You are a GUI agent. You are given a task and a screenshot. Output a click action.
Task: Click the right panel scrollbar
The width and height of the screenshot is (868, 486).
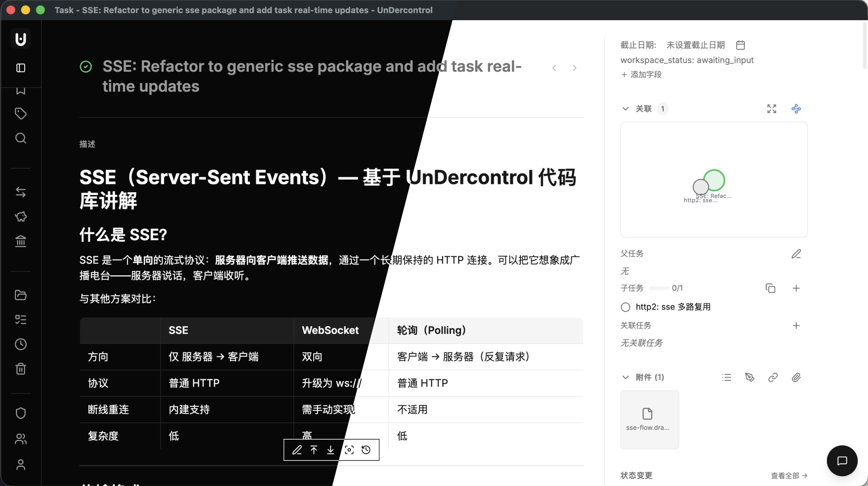pyautogui.click(x=865, y=46)
